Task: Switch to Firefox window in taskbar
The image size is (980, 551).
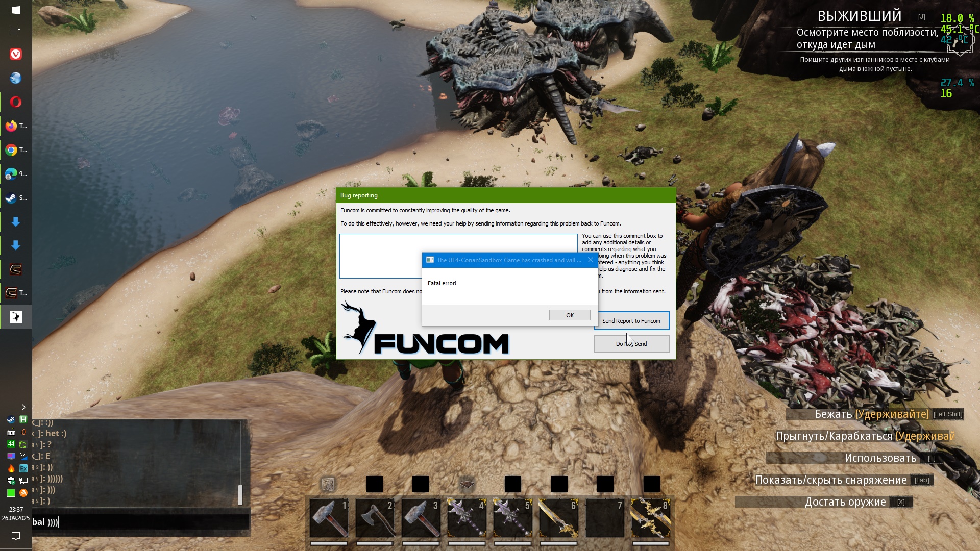Action: [16, 126]
